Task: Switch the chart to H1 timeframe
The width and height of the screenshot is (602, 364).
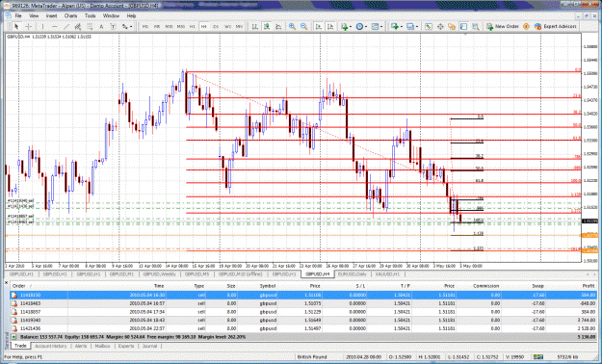Action: [193, 27]
